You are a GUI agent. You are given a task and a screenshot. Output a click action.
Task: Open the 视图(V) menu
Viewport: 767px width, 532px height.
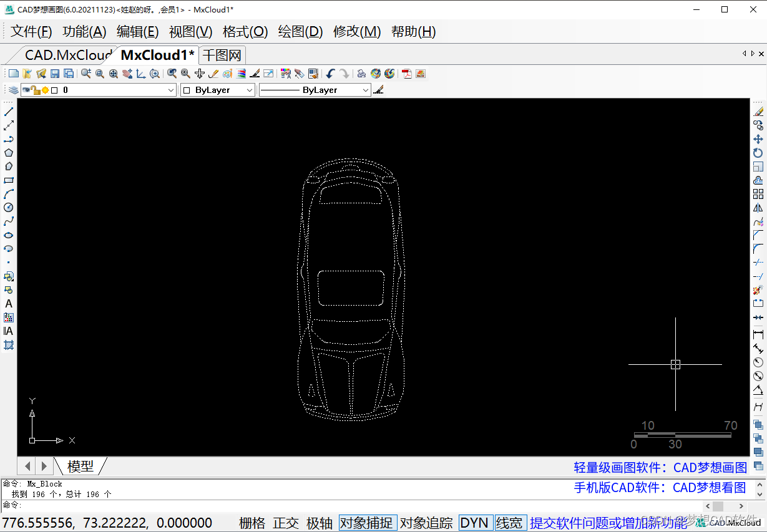[191, 32]
